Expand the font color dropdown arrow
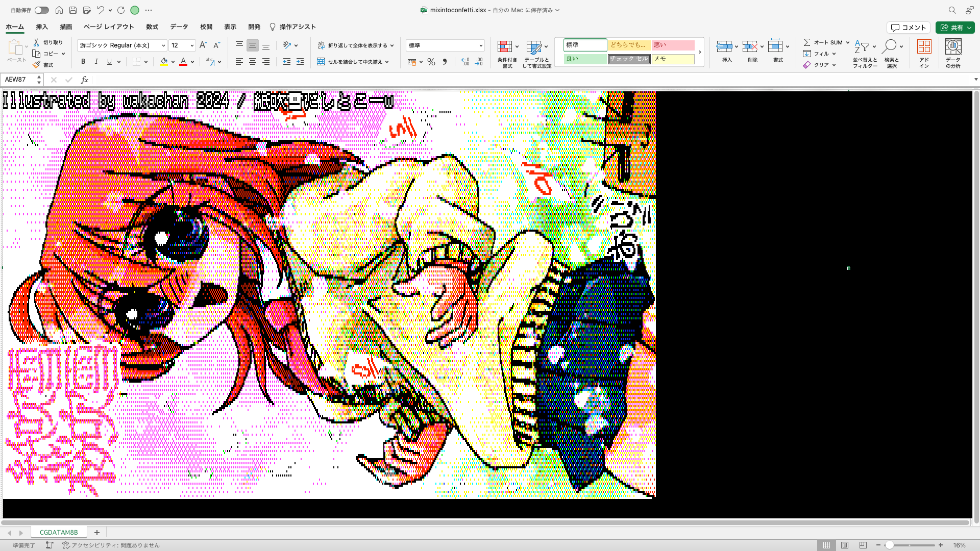Image resolution: width=980 pixels, height=551 pixels. click(192, 62)
